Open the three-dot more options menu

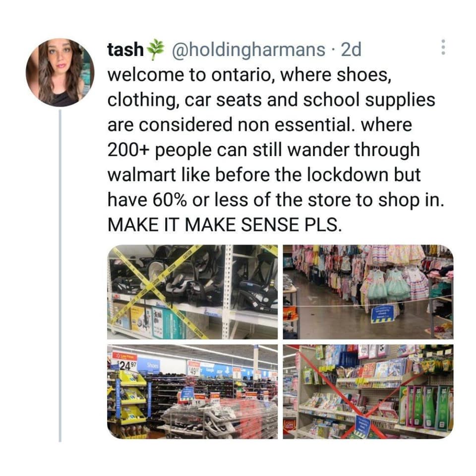[443, 47]
